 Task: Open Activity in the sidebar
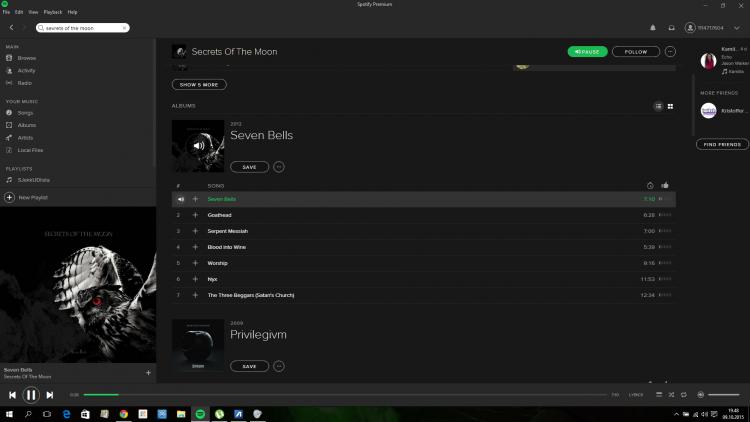click(x=26, y=70)
